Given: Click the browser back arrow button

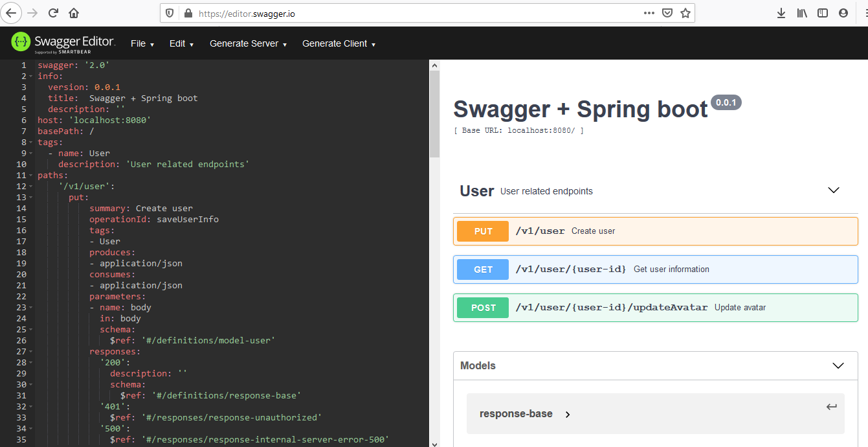Looking at the screenshot, I should coord(12,13).
